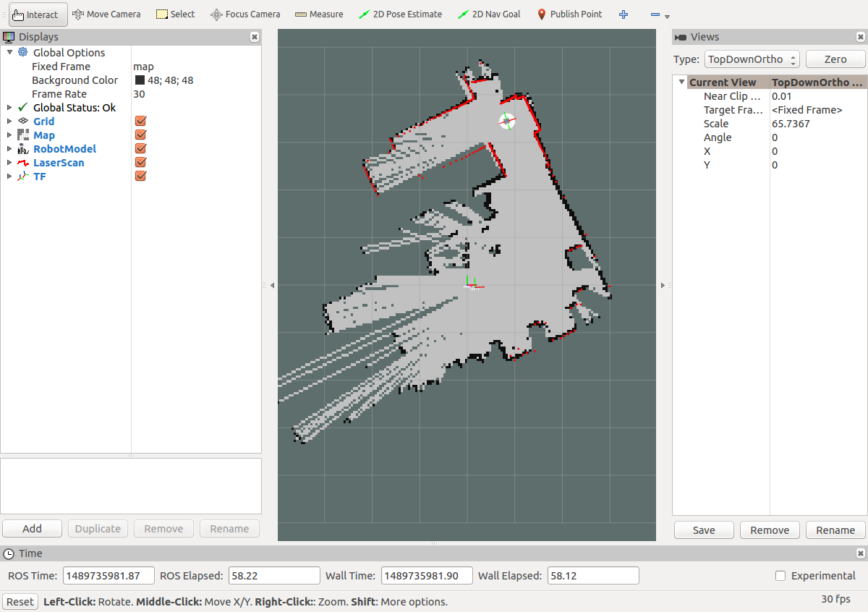The width and height of the screenshot is (868, 612).
Task: Collapse the Global Options section
Action: point(9,53)
